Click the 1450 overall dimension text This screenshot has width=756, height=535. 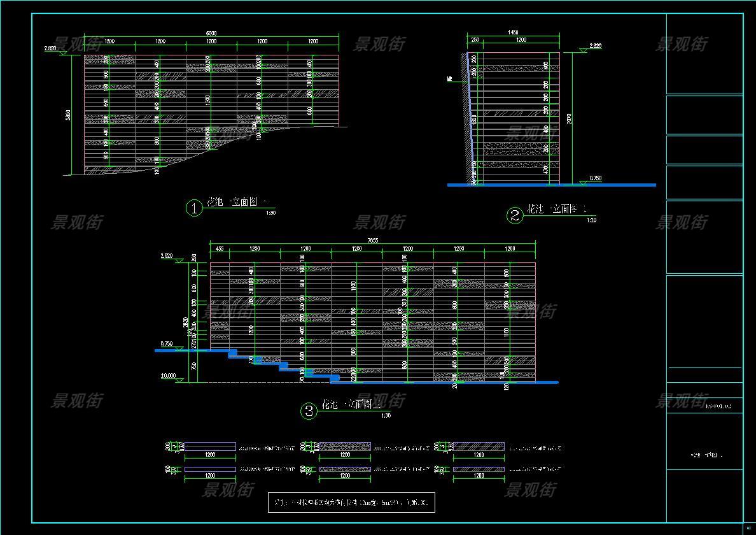513,32
